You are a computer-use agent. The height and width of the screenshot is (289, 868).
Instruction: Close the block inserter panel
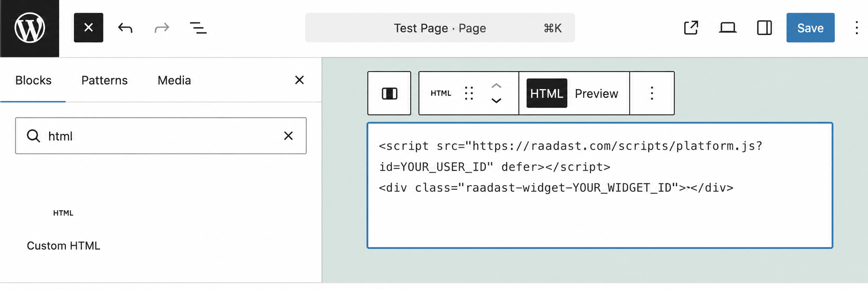point(299,80)
